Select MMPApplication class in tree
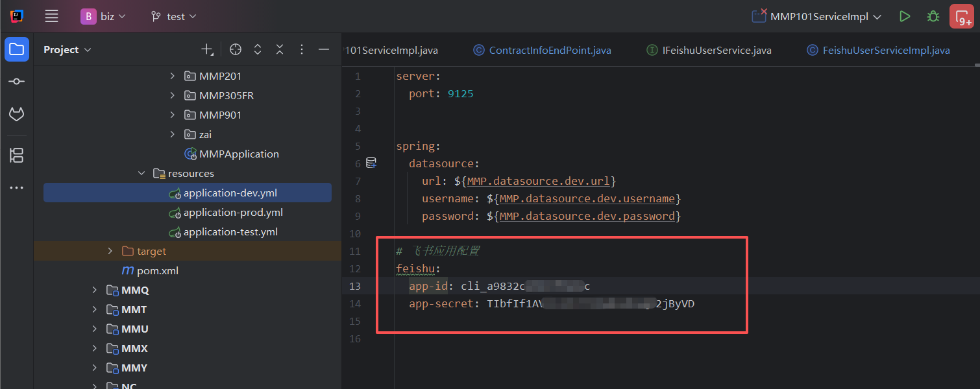The image size is (980, 389). coord(239,154)
